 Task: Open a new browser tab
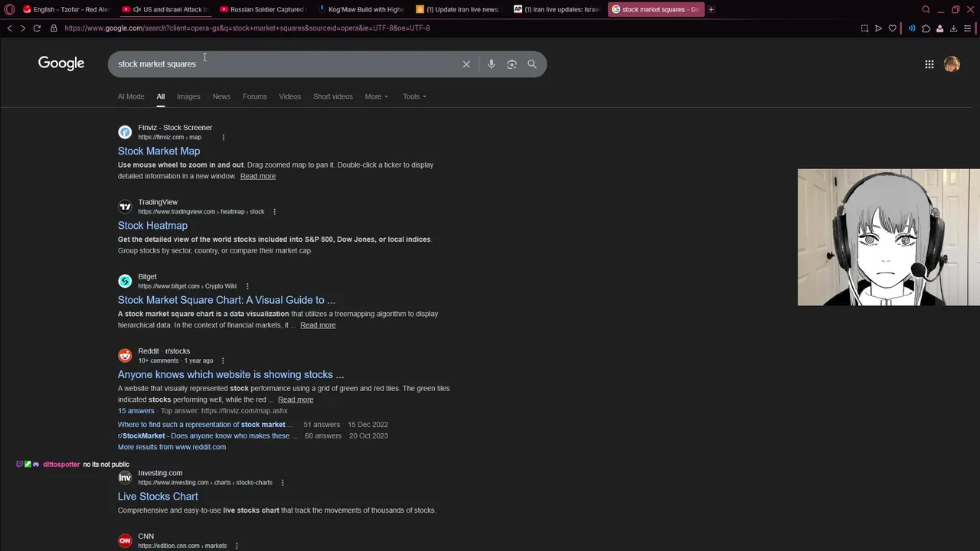pos(711,9)
